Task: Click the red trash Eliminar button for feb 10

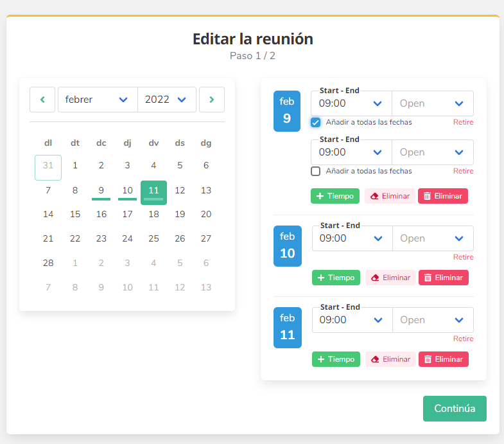Action: click(x=443, y=278)
